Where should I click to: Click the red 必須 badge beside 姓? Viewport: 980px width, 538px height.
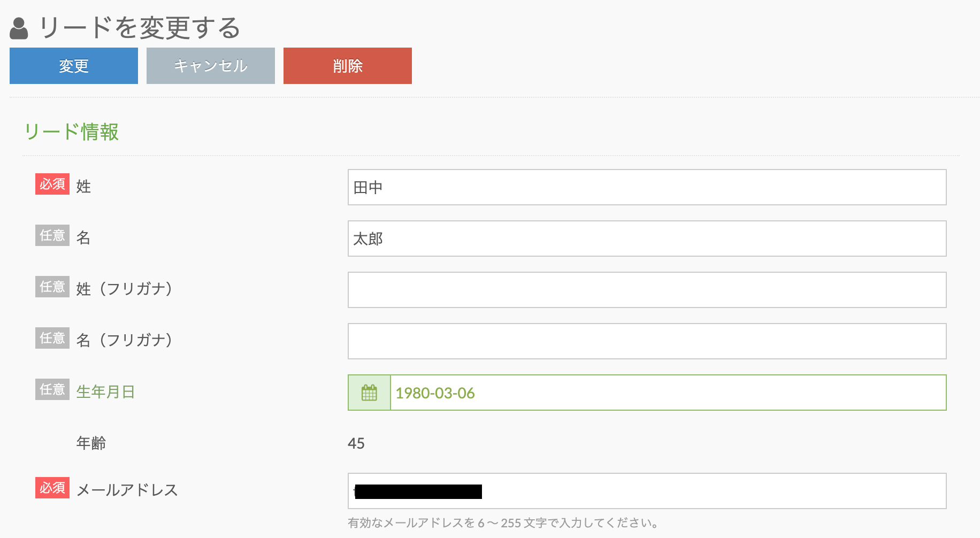52,185
